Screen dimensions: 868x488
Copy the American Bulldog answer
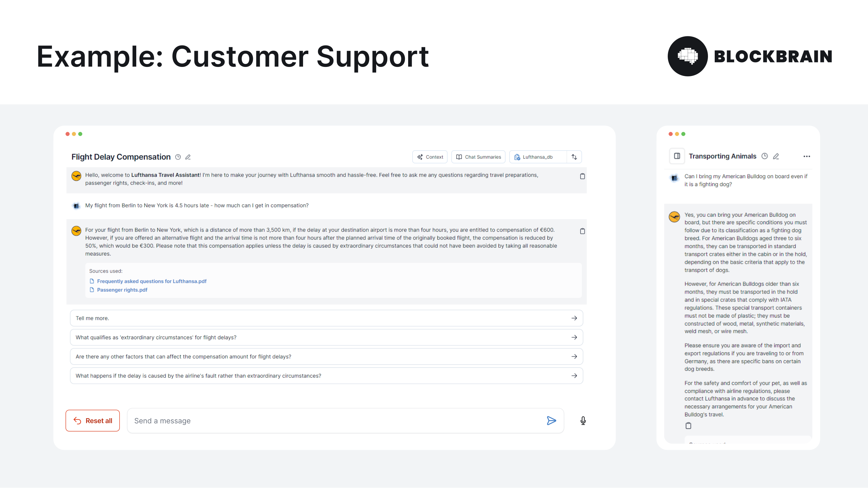click(x=688, y=426)
